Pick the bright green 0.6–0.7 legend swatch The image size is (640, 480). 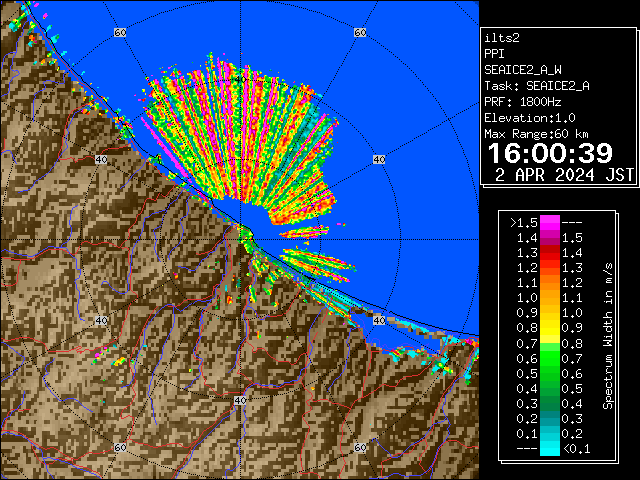pos(550,358)
